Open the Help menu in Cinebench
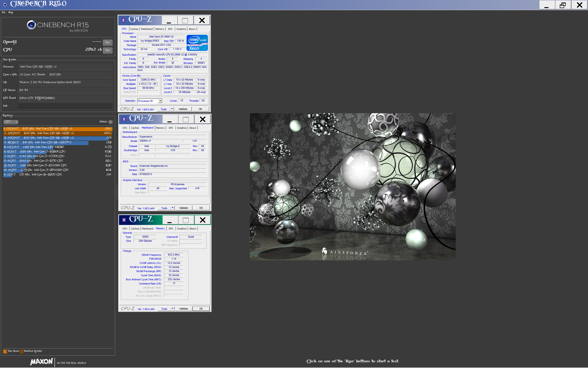This screenshot has width=588, height=368. 11,12
